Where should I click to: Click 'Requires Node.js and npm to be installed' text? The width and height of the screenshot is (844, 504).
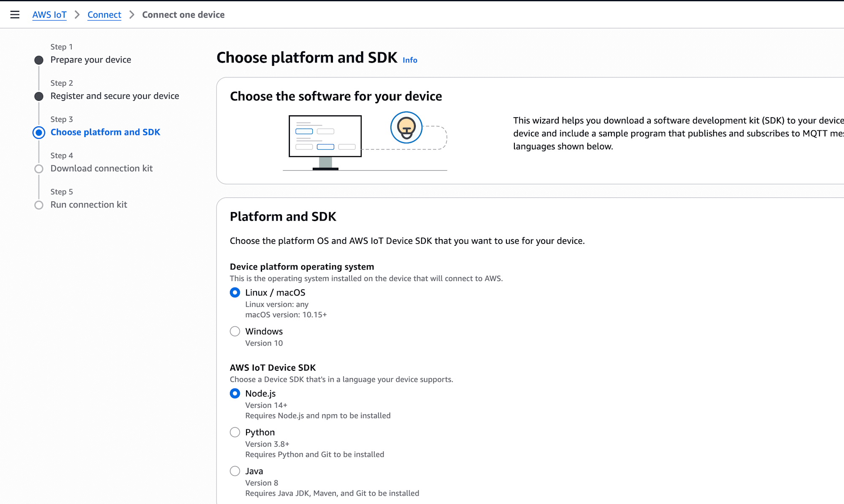[318, 416]
